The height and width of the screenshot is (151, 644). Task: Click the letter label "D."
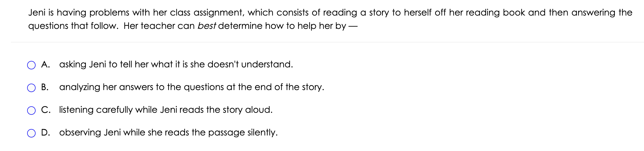[x=45, y=132]
